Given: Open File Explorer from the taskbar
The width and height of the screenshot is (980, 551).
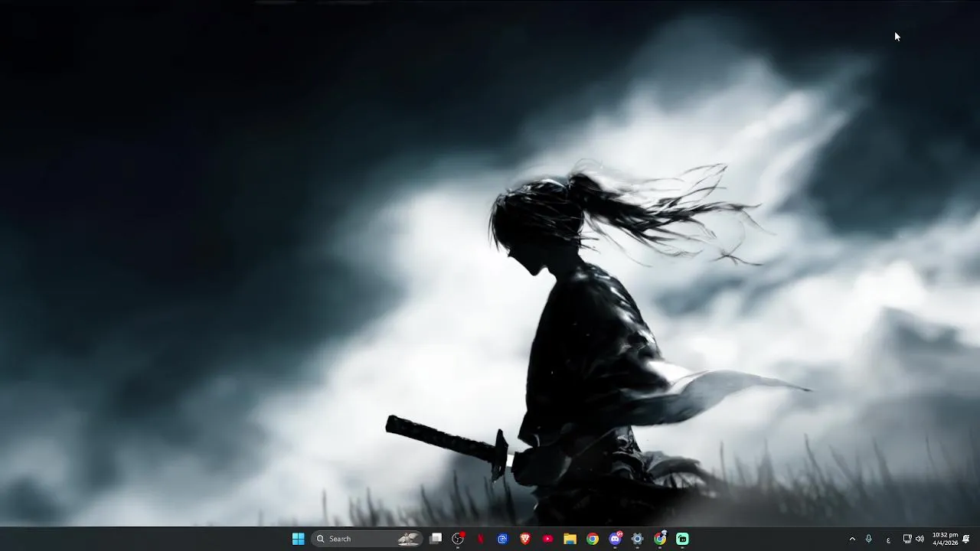Looking at the screenshot, I should tap(570, 539).
